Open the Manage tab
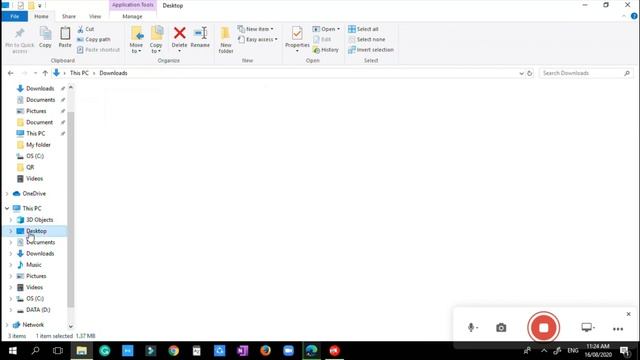Image resolution: width=640 pixels, height=360 pixels. point(132,16)
